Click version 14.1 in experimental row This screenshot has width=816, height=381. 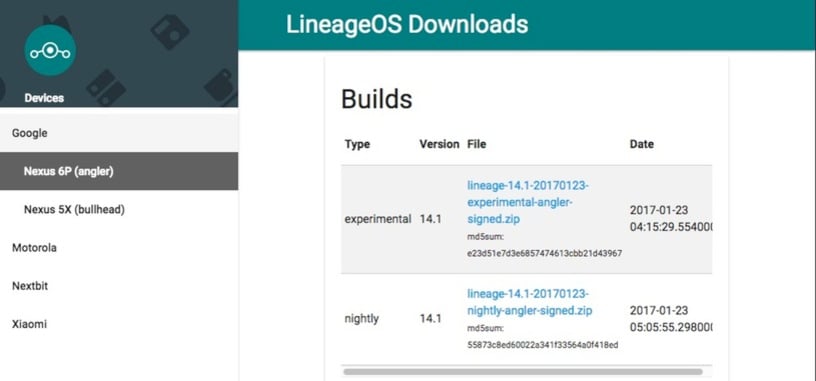tap(430, 220)
